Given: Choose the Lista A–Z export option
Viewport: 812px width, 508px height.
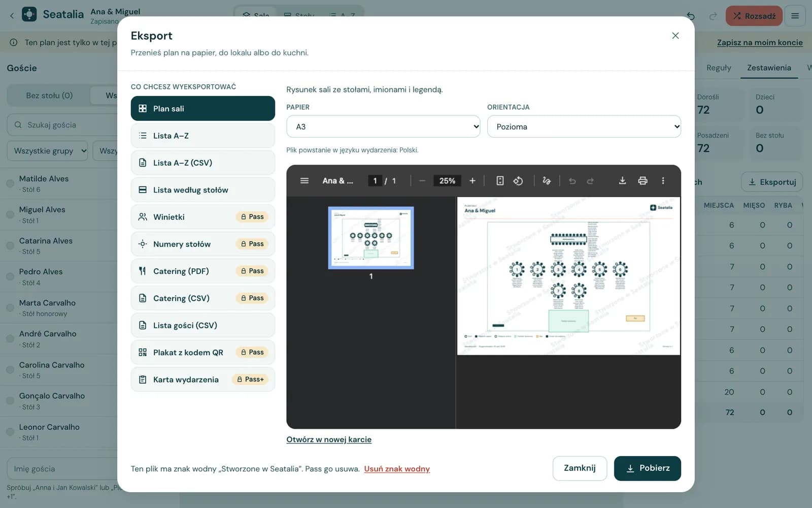Looking at the screenshot, I should click(203, 136).
